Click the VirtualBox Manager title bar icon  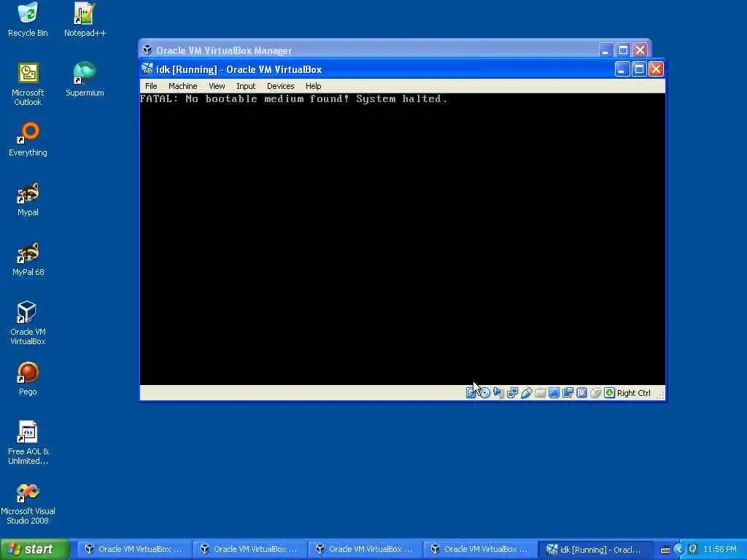tap(147, 50)
